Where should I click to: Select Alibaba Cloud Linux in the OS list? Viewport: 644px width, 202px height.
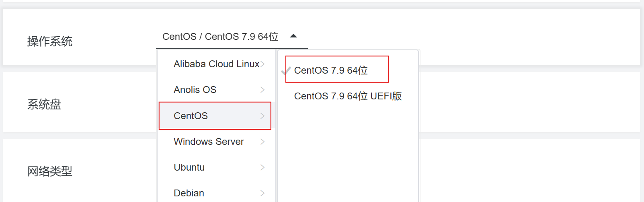click(216, 64)
